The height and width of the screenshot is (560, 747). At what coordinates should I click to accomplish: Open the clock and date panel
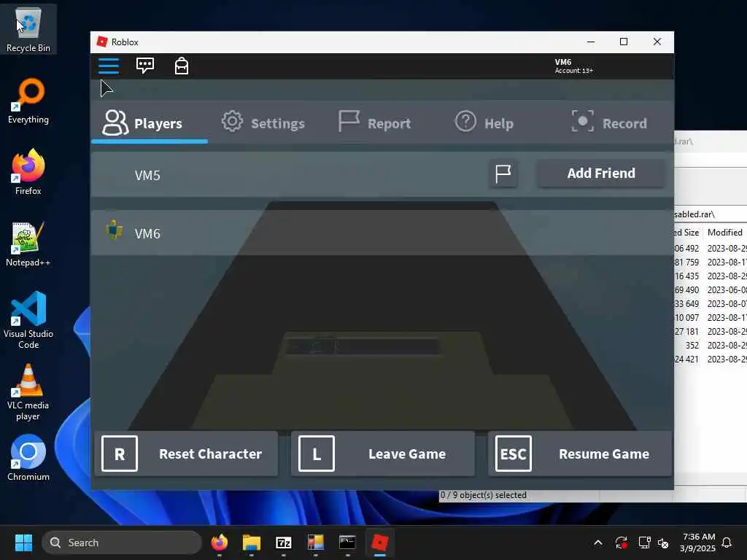tap(697, 542)
